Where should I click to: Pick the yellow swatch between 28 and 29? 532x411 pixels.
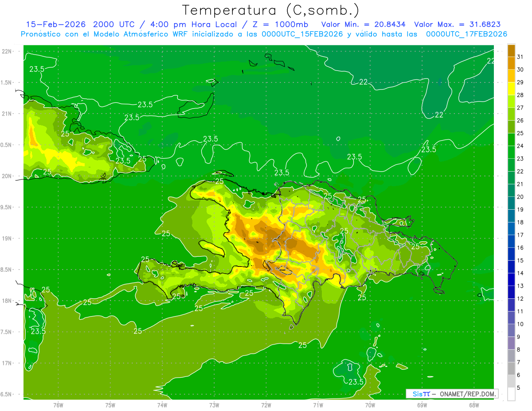click(x=511, y=89)
